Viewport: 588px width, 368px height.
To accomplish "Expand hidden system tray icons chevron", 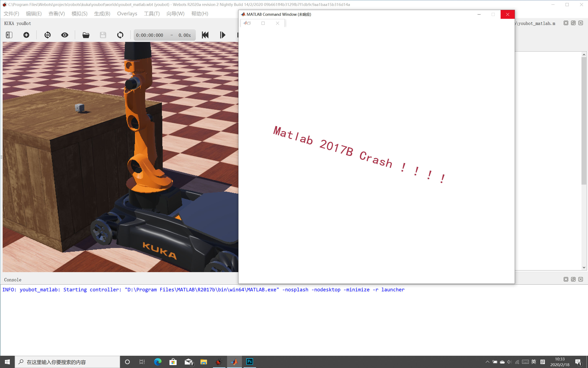I will pyautogui.click(x=487, y=362).
